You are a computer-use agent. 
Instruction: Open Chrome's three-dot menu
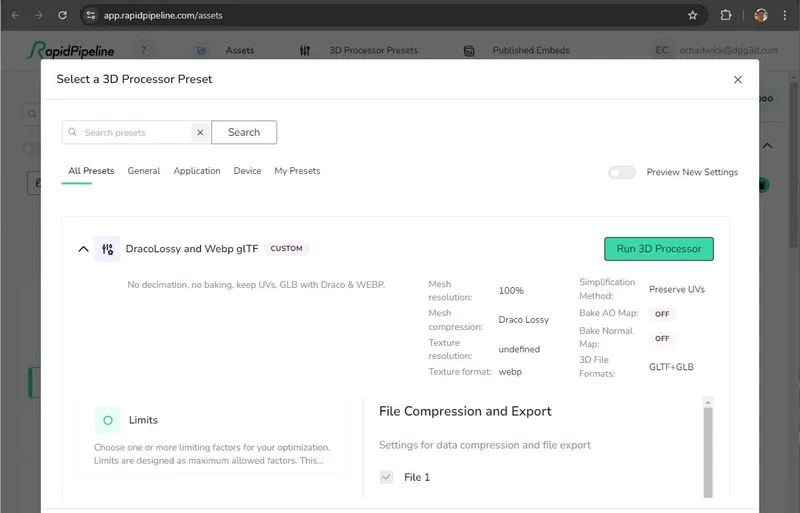(x=786, y=15)
